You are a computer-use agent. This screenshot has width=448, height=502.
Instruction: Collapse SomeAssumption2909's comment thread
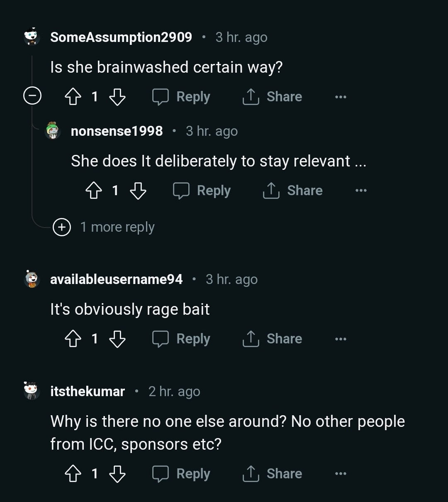[32, 97]
